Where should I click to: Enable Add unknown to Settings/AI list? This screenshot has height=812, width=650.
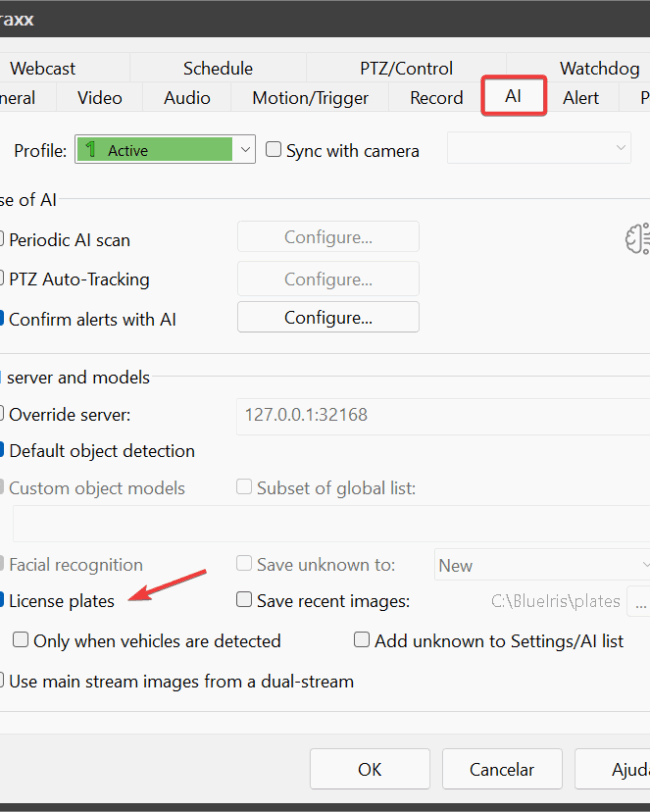point(362,641)
